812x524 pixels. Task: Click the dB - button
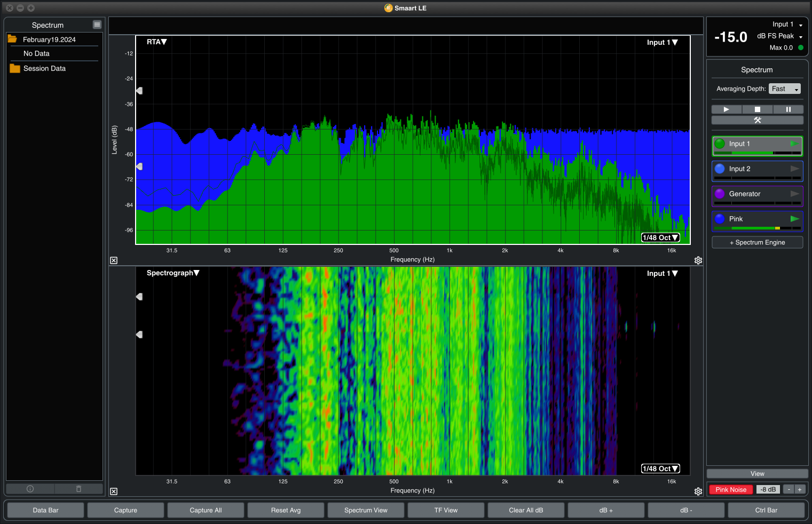[x=686, y=510]
